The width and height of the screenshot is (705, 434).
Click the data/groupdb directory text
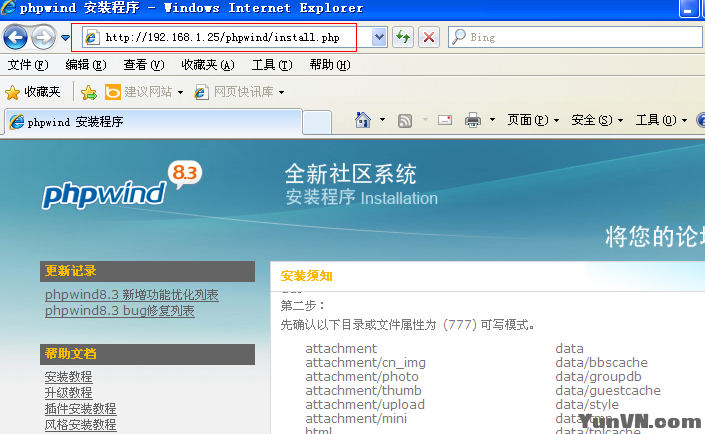coord(598,376)
